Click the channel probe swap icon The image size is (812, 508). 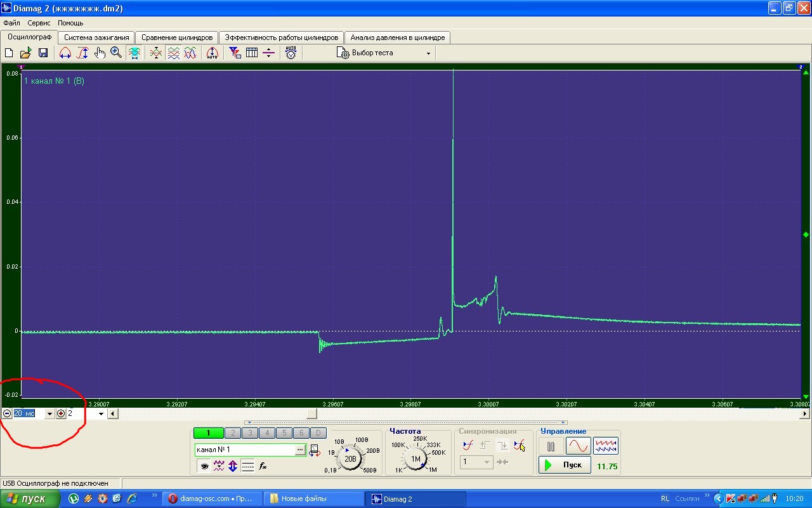pos(315,450)
